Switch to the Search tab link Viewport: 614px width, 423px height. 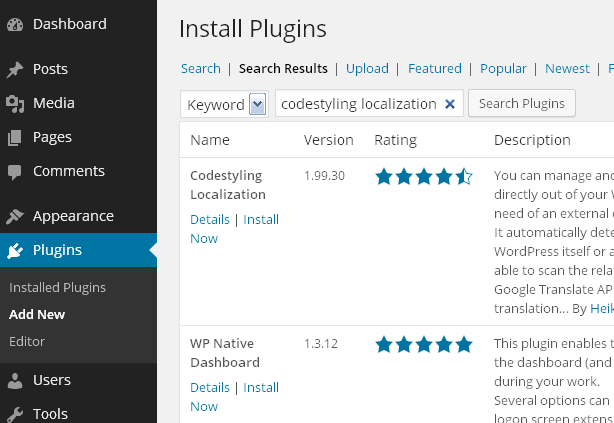[200, 69]
